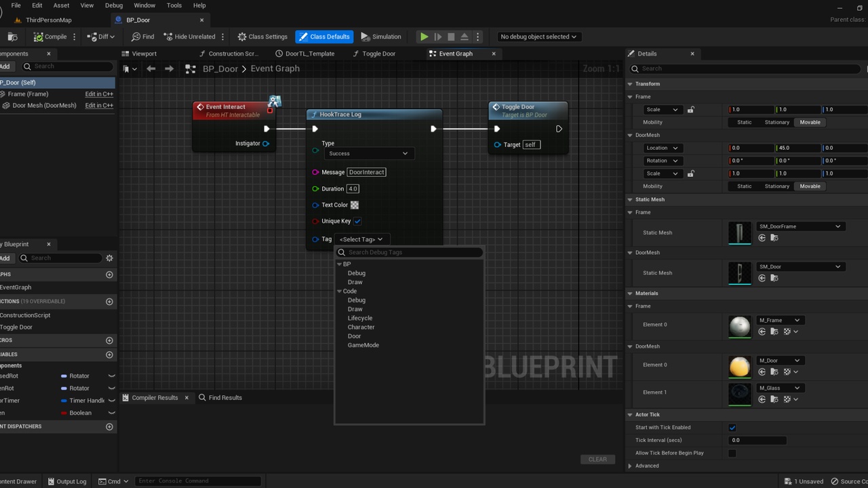Open Class Settings
The image size is (868, 488).
coord(262,37)
